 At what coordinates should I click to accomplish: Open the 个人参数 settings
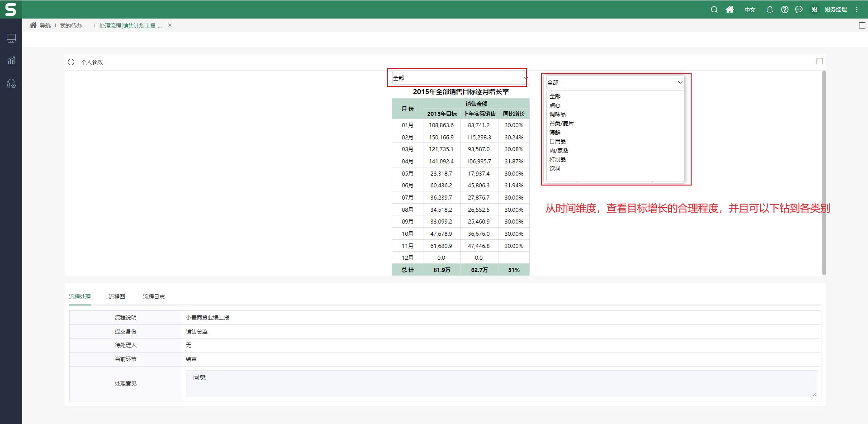(x=92, y=62)
